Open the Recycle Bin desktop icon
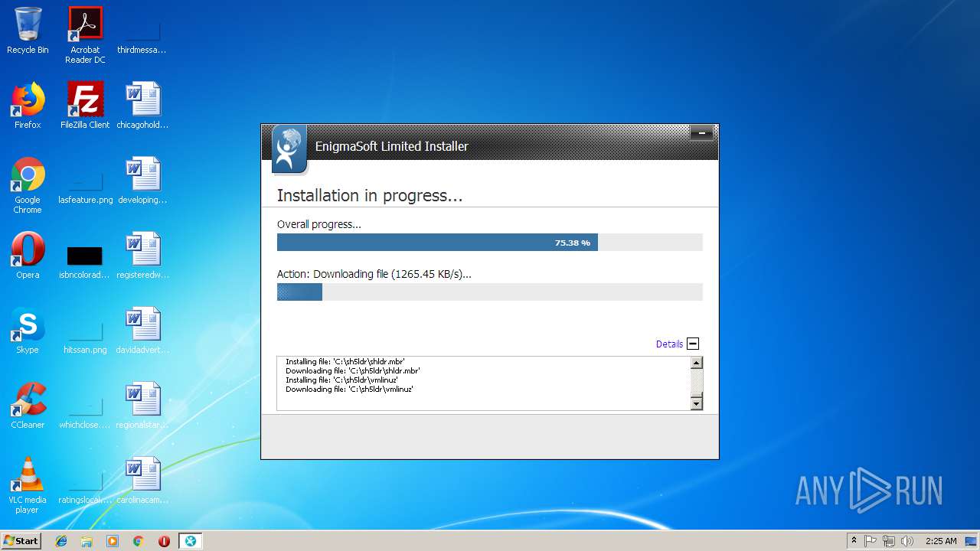The height and width of the screenshot is (551, 980). click(28, 31)
